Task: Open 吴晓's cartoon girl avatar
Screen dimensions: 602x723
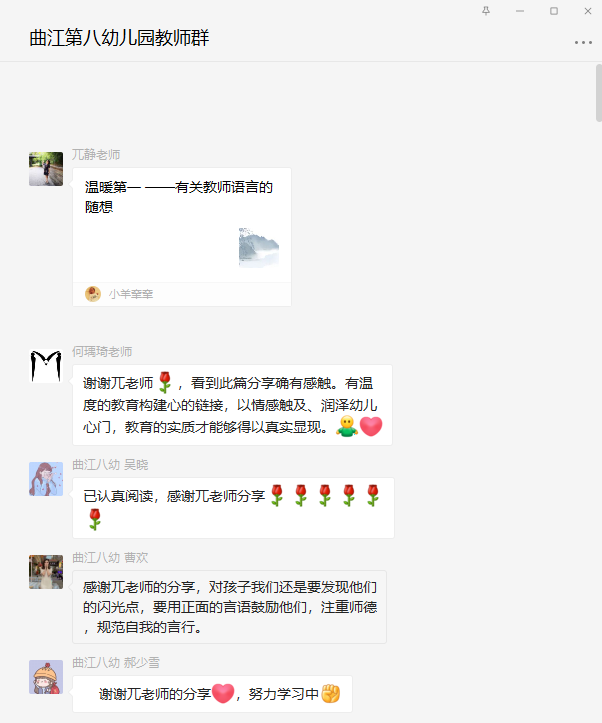Action: (x=46, y=479)
